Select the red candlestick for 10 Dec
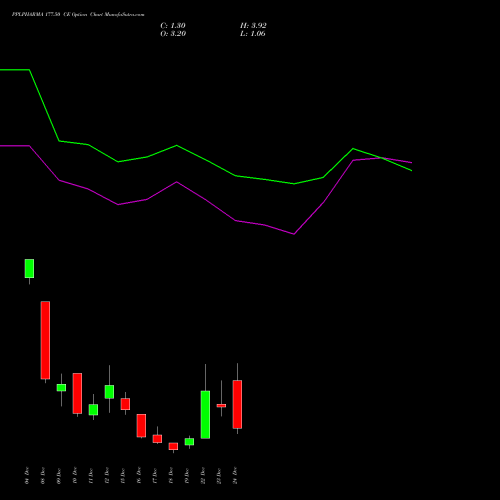 pos(77,393)
